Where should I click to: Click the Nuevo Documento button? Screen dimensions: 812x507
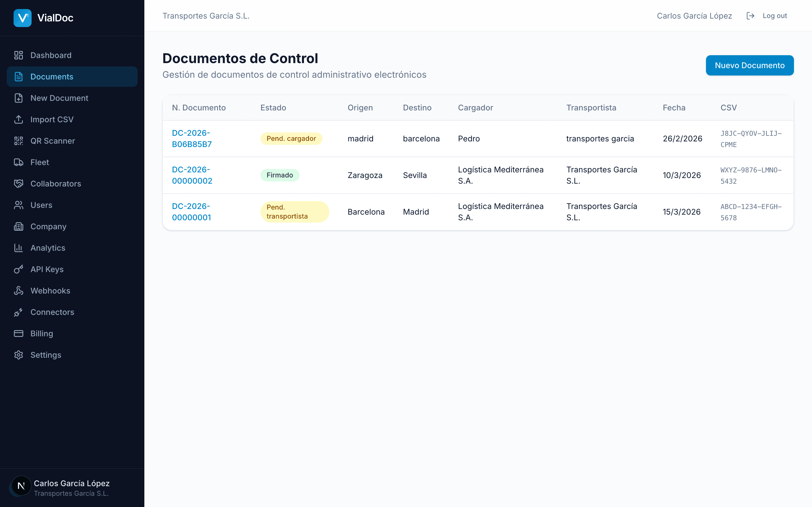click(x=750, y=65)
